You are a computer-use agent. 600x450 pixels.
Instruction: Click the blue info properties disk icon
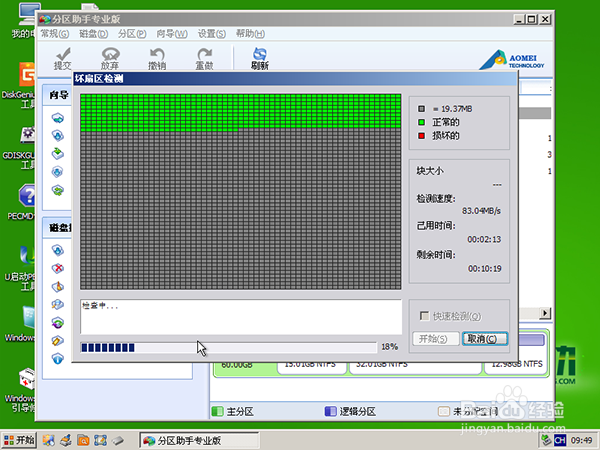pos(58,358)
